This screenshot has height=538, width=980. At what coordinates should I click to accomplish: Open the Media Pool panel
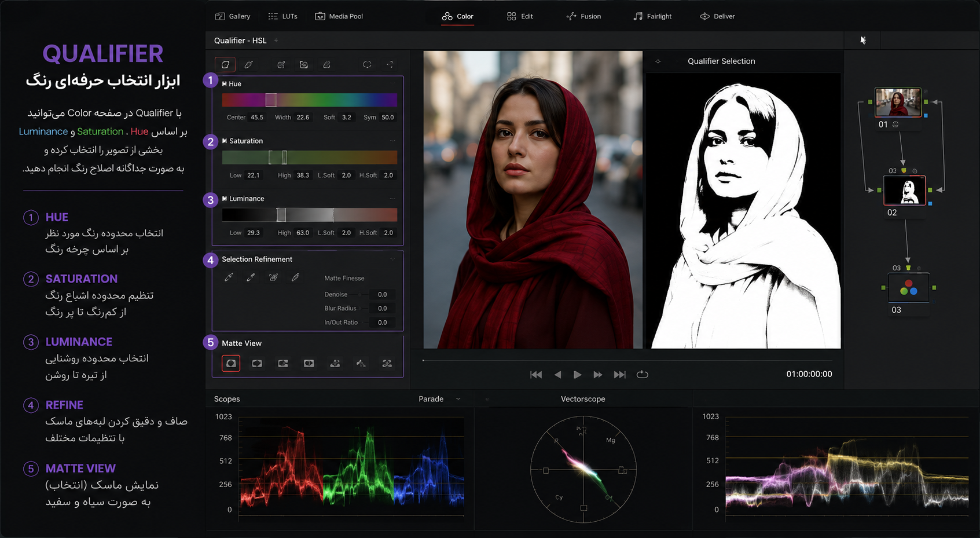point(339,16)
